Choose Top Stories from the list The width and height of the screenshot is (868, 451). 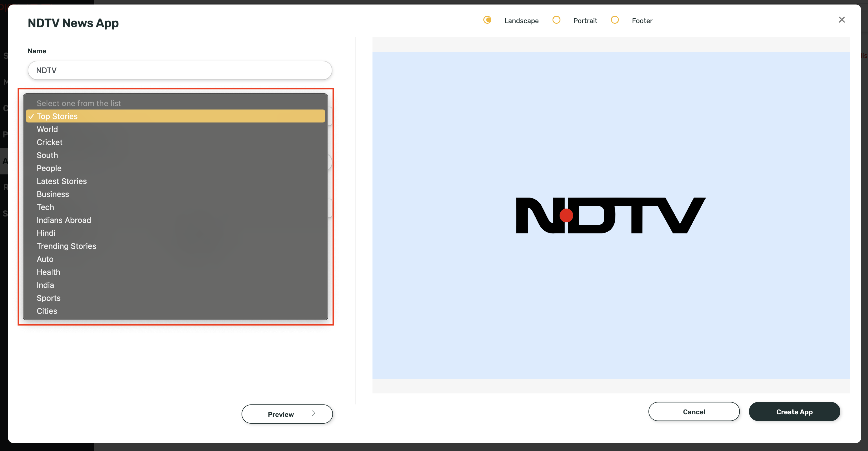tap(175, 116)
